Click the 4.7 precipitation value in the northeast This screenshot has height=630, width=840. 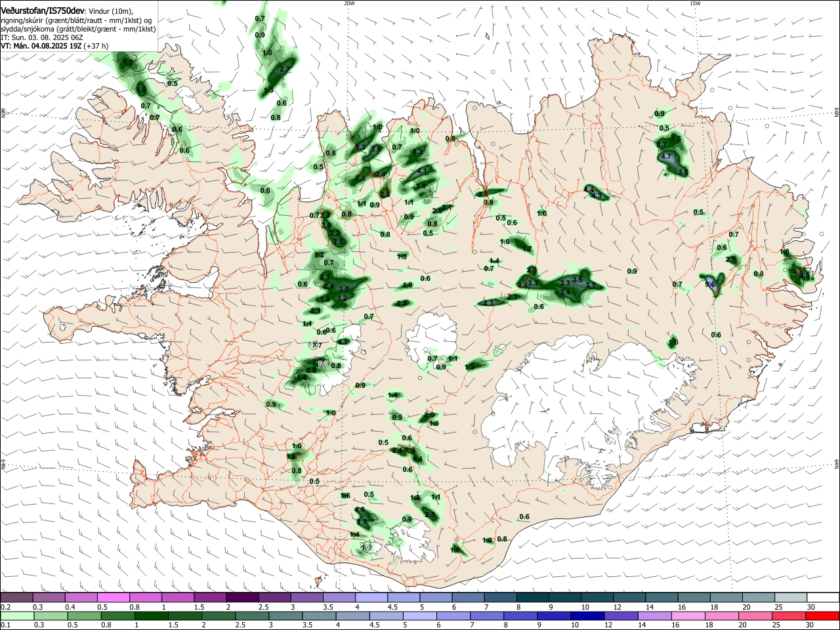click(666, 157)
